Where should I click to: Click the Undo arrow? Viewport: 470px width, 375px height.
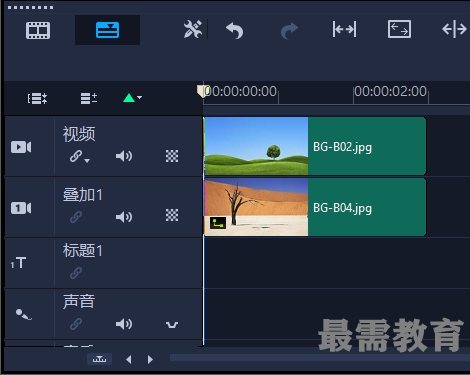[234, 30]
